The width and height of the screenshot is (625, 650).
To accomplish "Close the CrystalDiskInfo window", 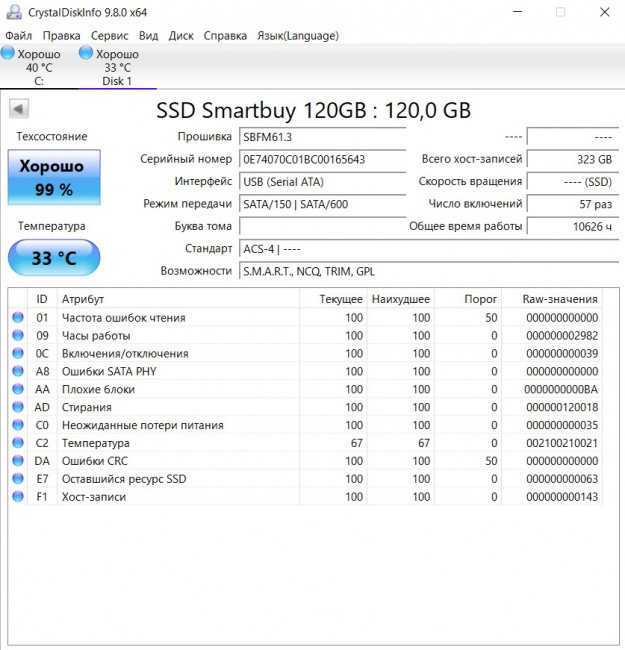I will [605, 12].
